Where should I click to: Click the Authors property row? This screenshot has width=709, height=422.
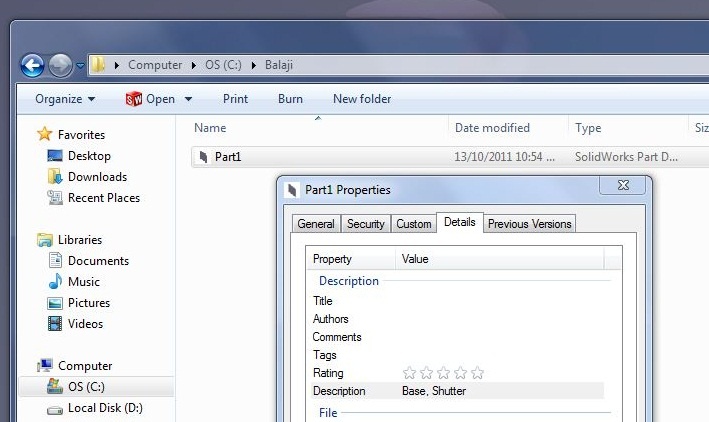(458, 319)
